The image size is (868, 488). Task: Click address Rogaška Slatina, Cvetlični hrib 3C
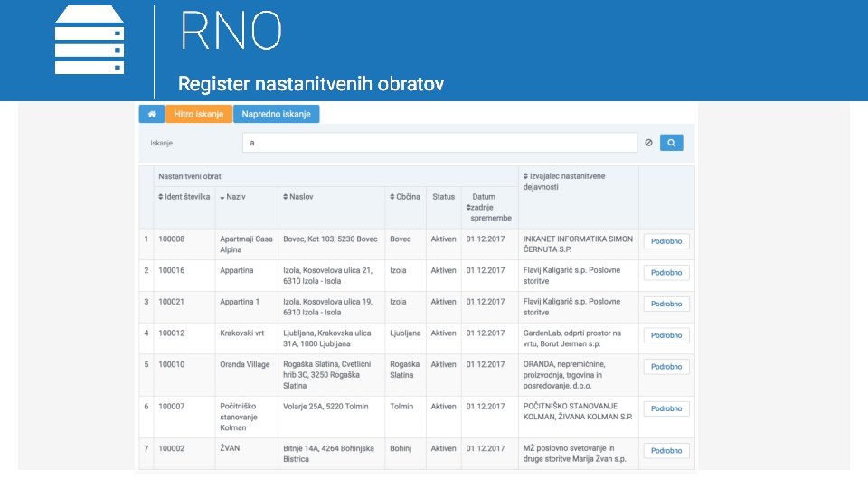pos(327,375)
